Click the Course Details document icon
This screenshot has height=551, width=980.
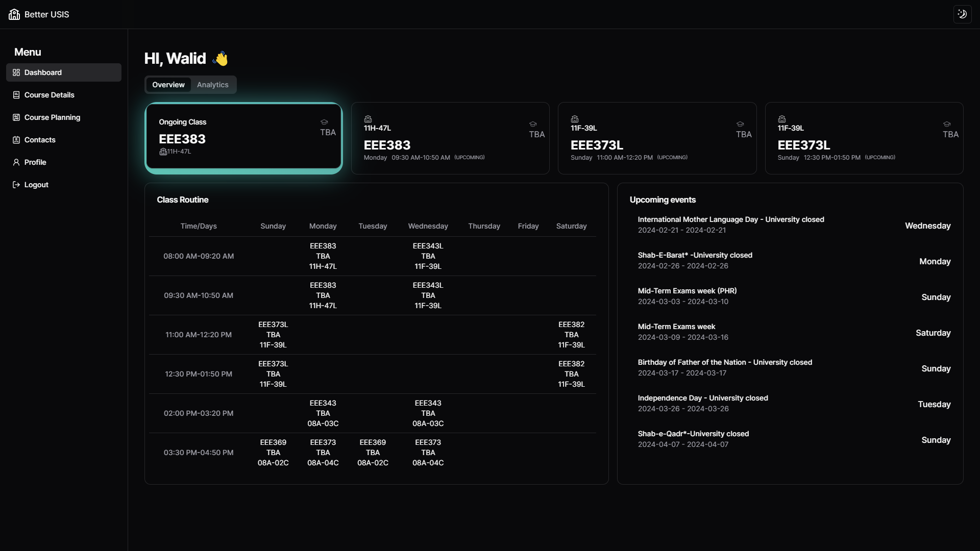16,95
